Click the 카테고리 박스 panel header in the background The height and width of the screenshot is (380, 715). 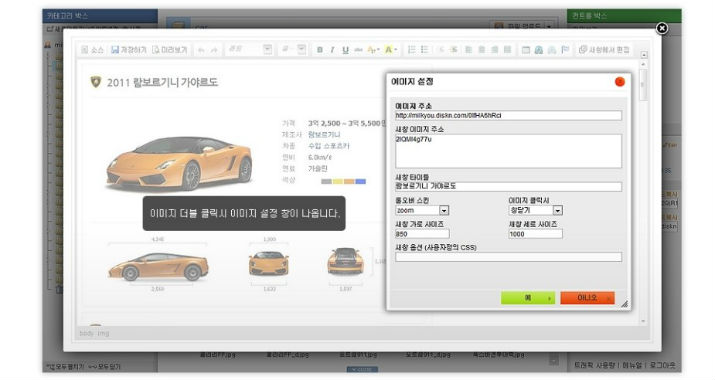coord(100,16)
